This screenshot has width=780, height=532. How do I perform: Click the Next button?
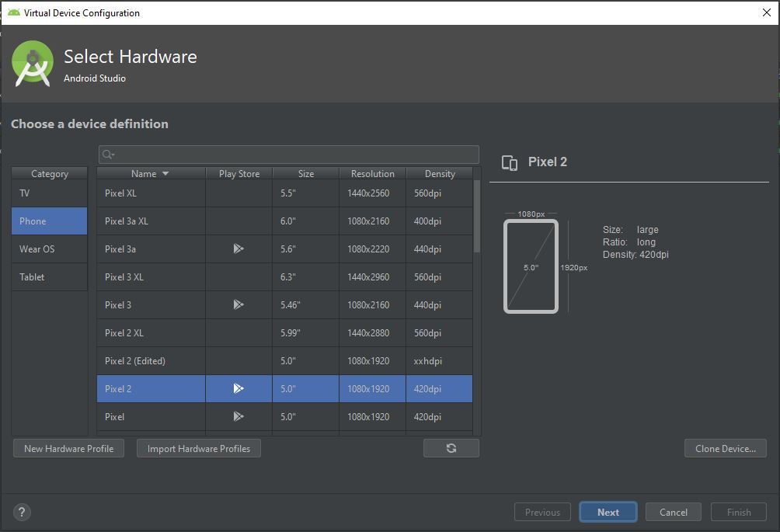tap(608, 512)
